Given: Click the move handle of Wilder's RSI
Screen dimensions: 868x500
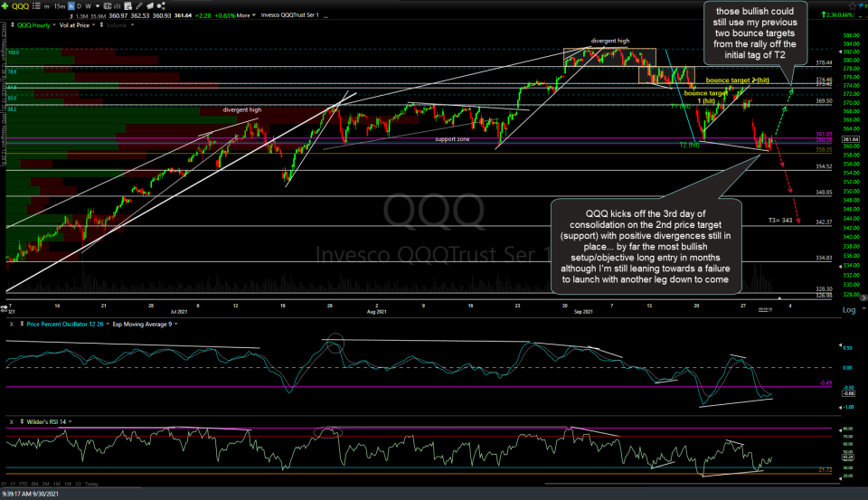Looking at the screenshot, I should click(x=22, y=421).
